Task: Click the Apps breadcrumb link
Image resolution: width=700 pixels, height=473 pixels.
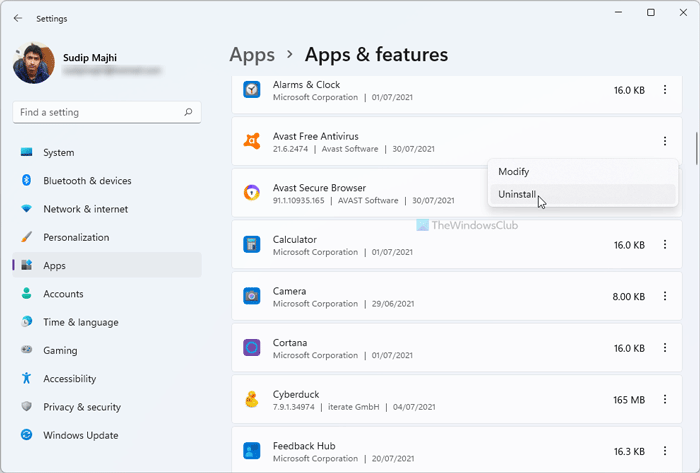Action: tap(252, 54)
